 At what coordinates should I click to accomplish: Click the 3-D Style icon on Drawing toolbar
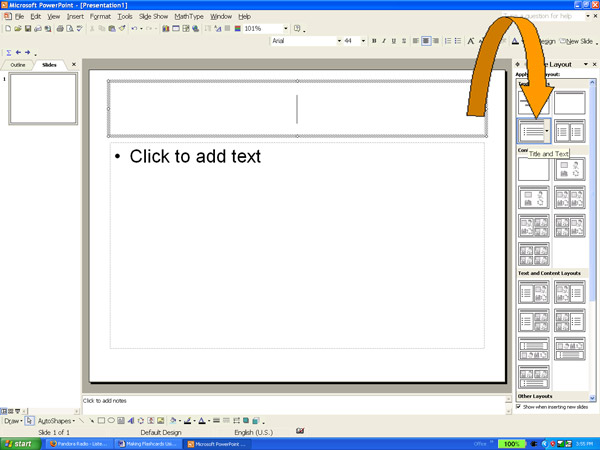point(256,421)
